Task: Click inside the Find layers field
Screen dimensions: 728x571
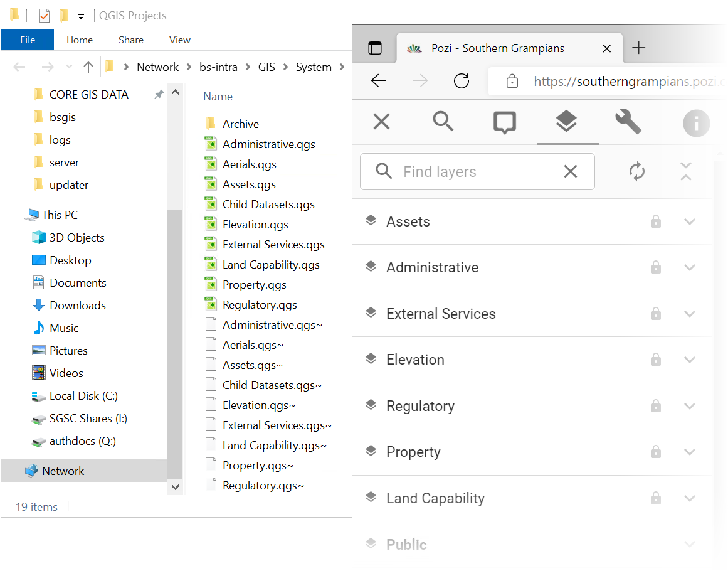Action: pos(477,171)
